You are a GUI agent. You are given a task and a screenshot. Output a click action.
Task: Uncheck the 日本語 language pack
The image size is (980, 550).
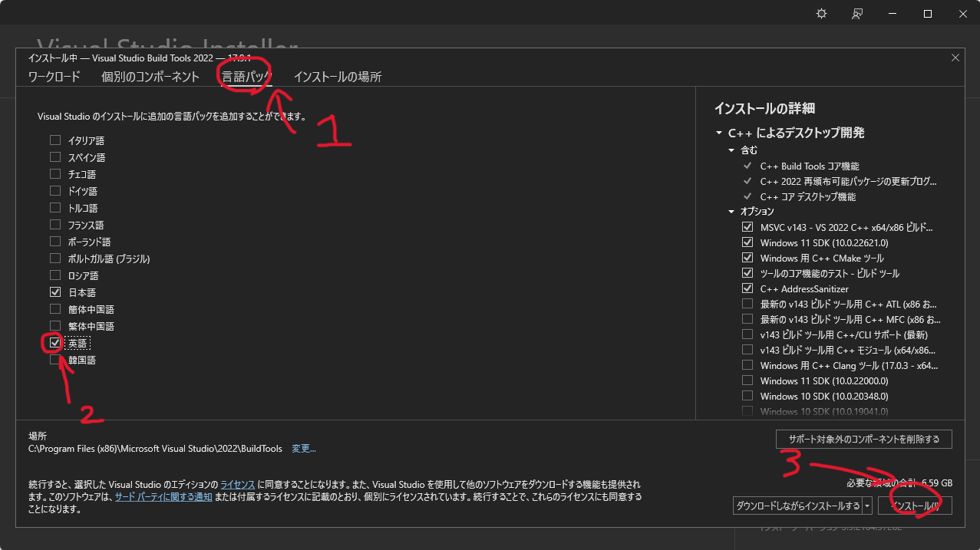point(54,291)
